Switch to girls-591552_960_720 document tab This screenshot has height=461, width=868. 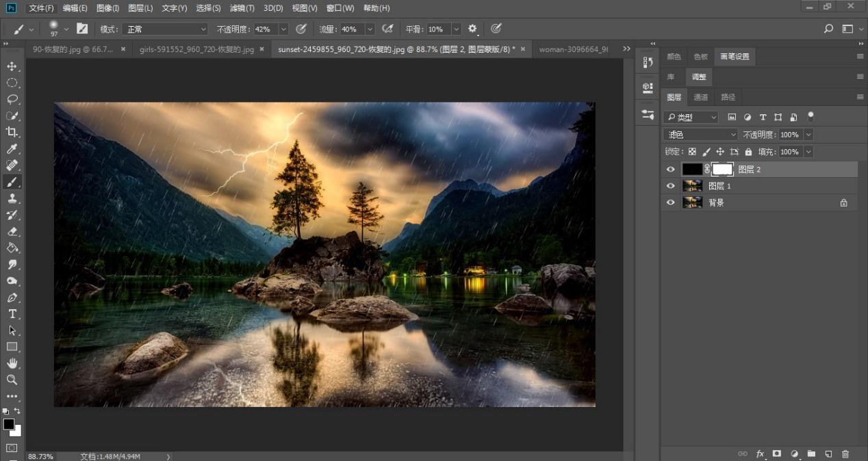196,49
